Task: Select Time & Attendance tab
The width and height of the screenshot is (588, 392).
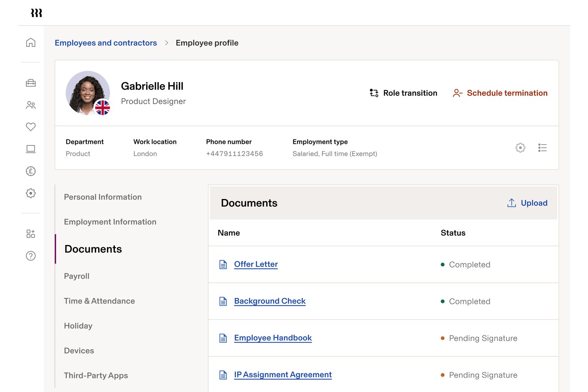Action: point(99,301)
